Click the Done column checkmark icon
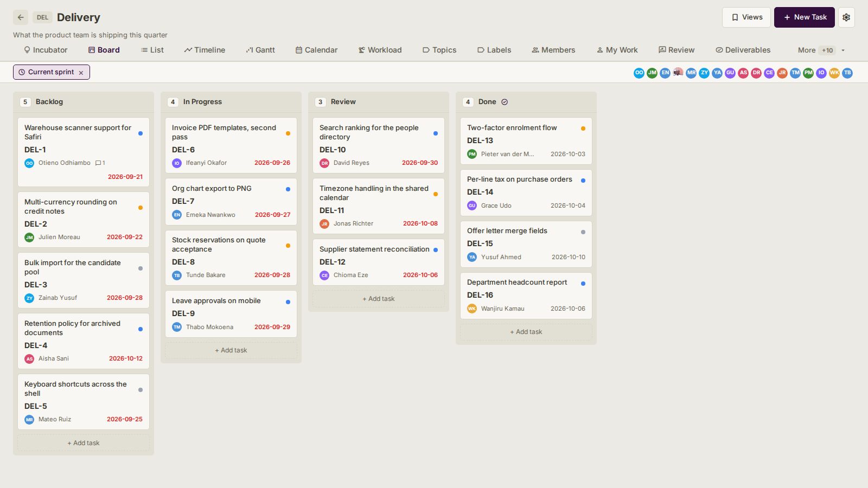This screenshot has width=868, height=488. [x=505, y=102]
